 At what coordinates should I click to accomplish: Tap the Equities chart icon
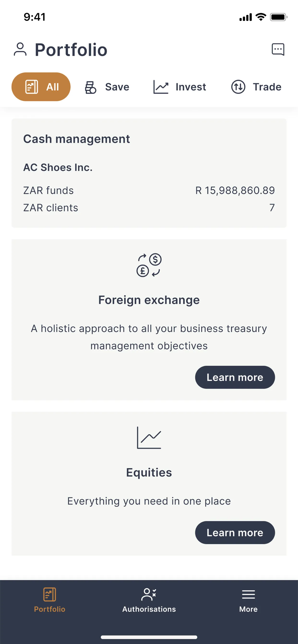coord(149,437)
